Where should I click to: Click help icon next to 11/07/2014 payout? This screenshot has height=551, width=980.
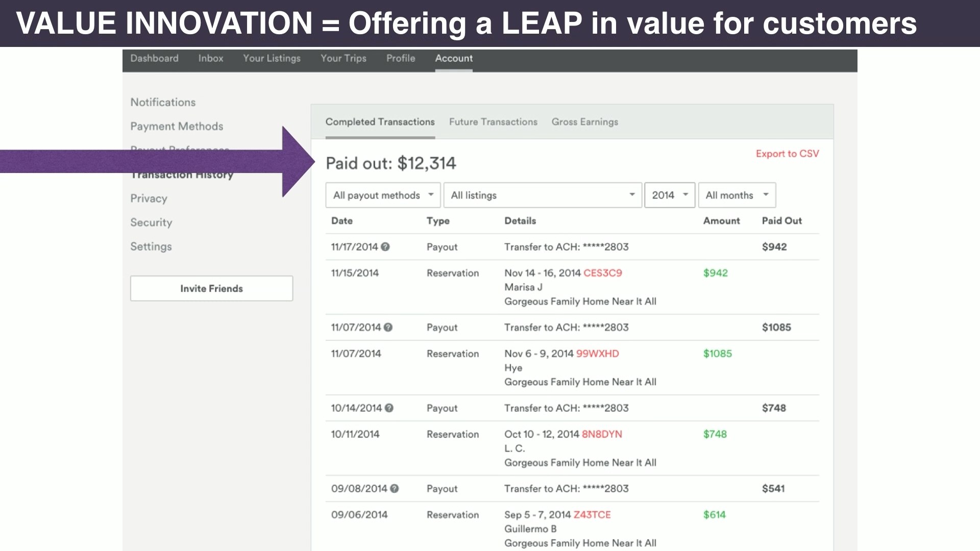[x=388, y=328]
